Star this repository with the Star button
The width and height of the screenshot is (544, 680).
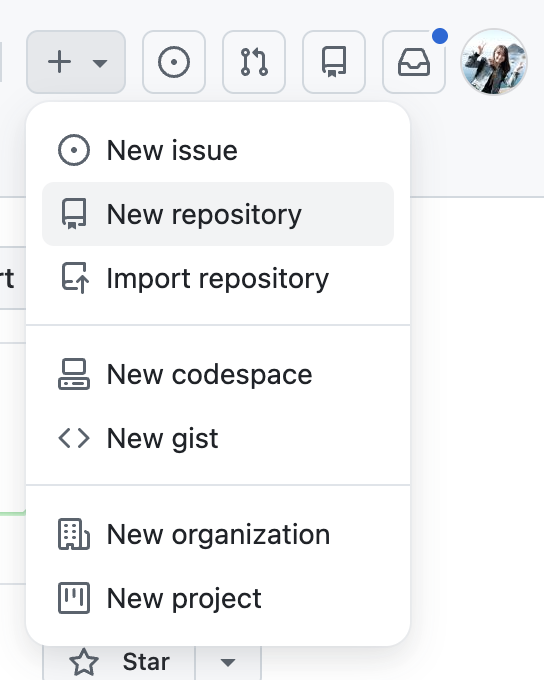click(x=119, y=662)
